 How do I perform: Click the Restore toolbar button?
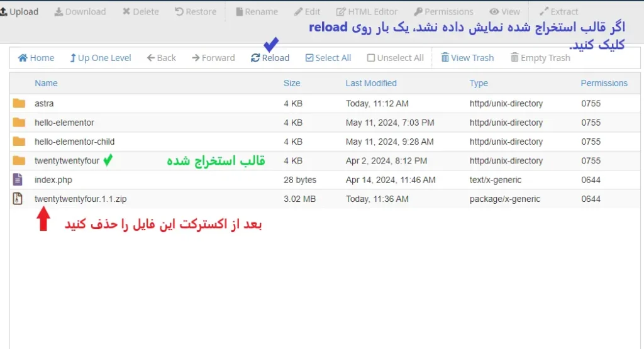tap(196, 11)
